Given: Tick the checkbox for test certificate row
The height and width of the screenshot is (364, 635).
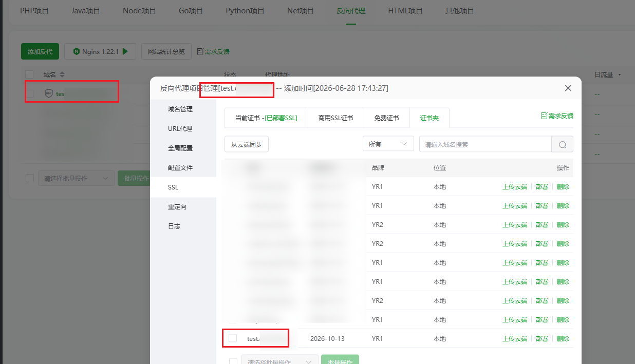Looking at the screenshot, I should 233,338.
